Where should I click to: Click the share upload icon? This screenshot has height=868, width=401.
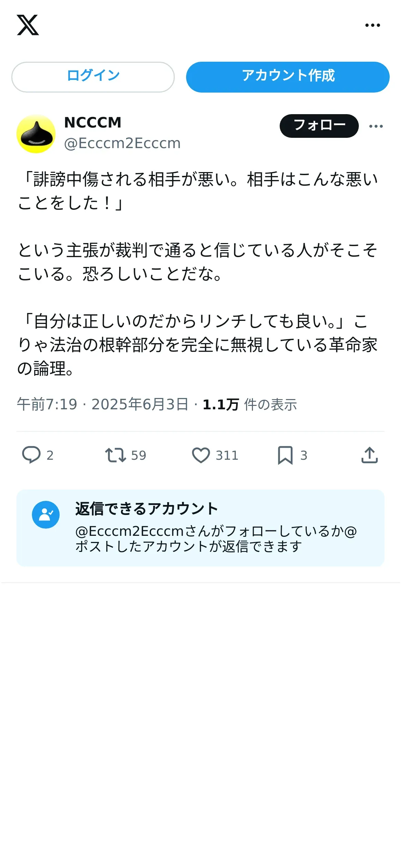tap(369, 455)
